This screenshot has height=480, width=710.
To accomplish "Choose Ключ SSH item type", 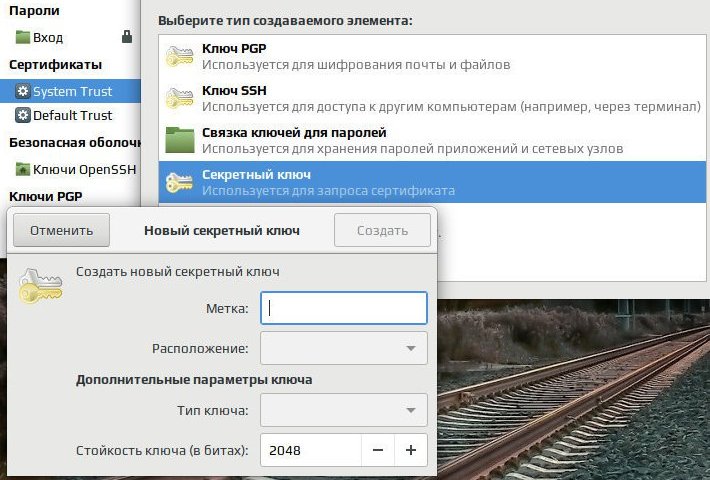I will tap(432, 98).
